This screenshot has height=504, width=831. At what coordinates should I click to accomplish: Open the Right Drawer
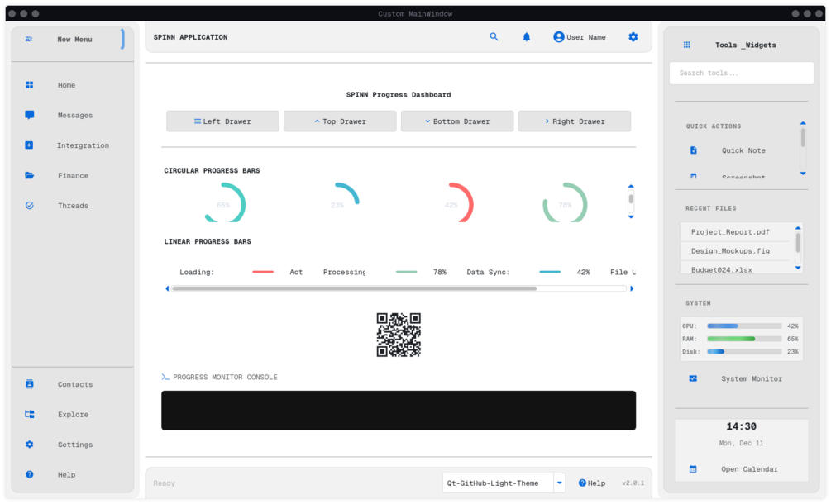[x=575, y=121]
